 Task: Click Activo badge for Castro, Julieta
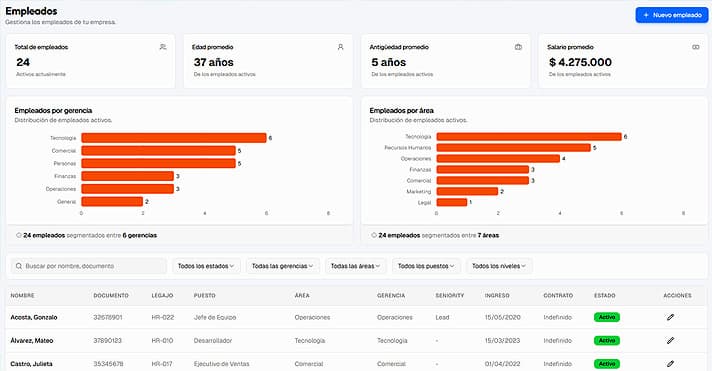[x=607, y=364]
